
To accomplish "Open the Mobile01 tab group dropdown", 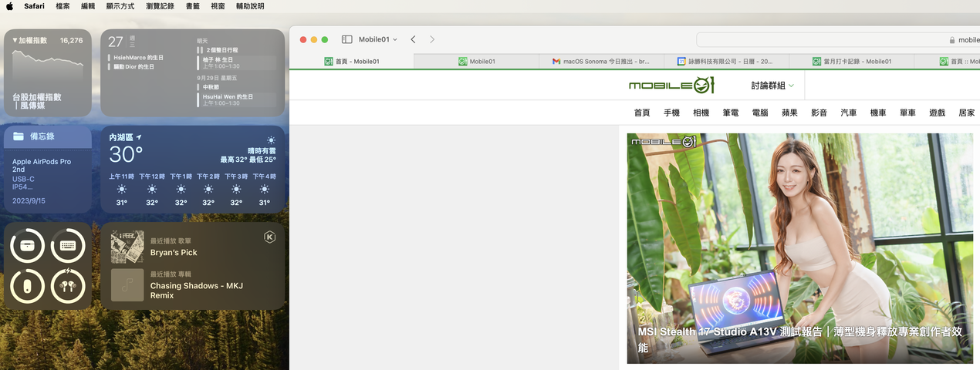I will click(x=378, y=39).
